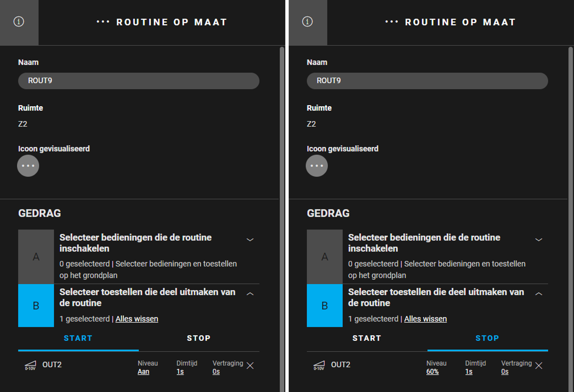Screen dimensions: 574x392
Task: Change the visualized icon in left panel
Action: (28, 166)
